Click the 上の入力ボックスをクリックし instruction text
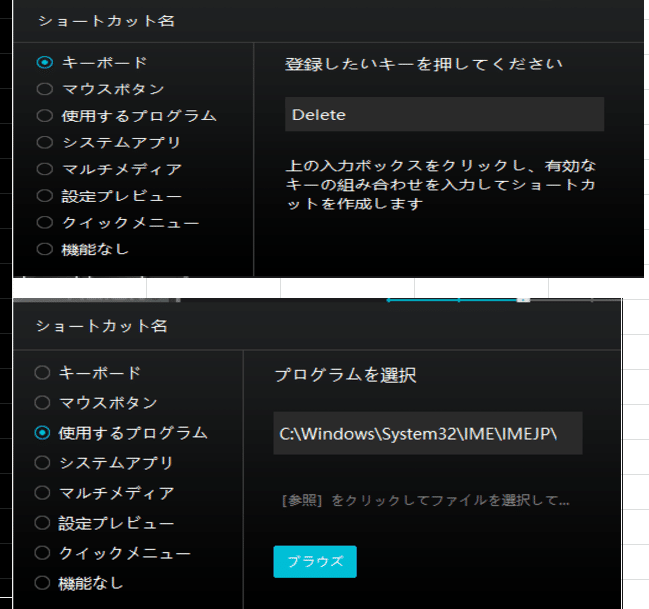The image size is (649, 609). pos(441,185)
